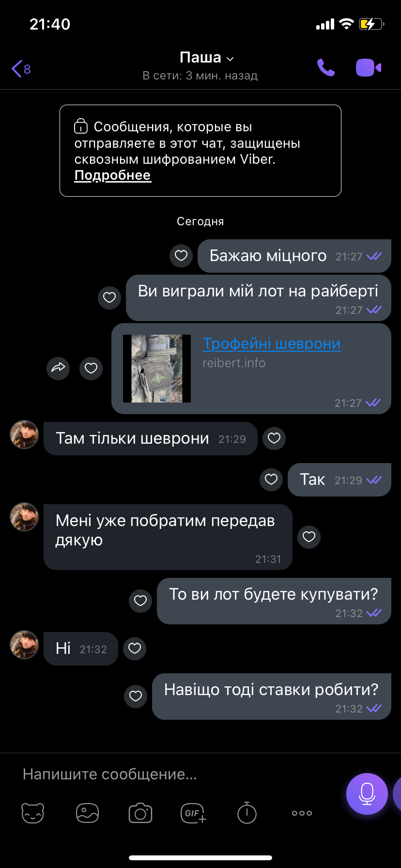Set disappearing message timer icon

pos(247,812)
